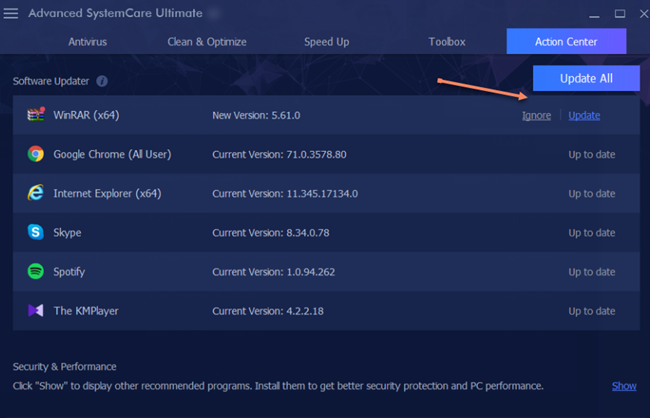Click Current Version: 8.34.0.78 text

(x=271, y=233)
